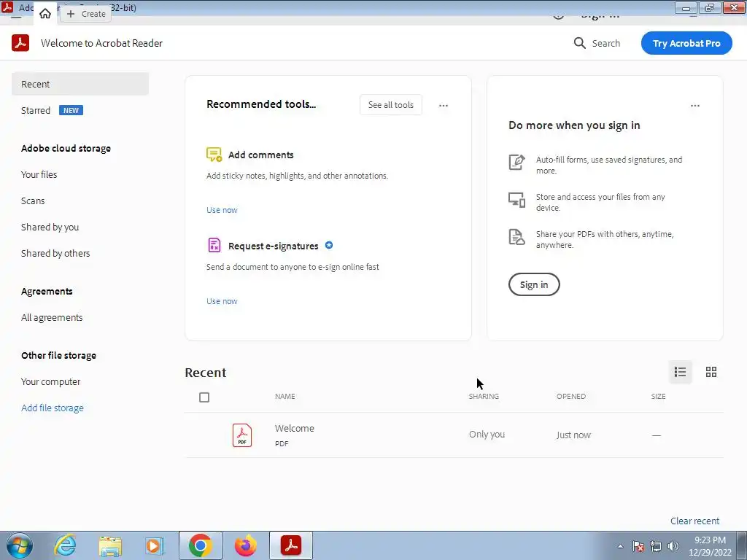Open All agreements
This screenshot has height=560, width=747.
[x=52, y=318]
